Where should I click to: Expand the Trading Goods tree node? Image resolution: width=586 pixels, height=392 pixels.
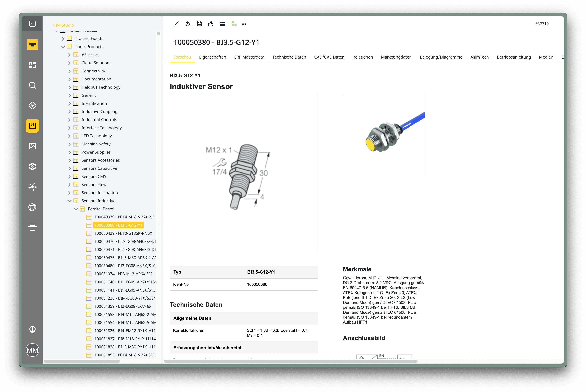pos(63,39)
